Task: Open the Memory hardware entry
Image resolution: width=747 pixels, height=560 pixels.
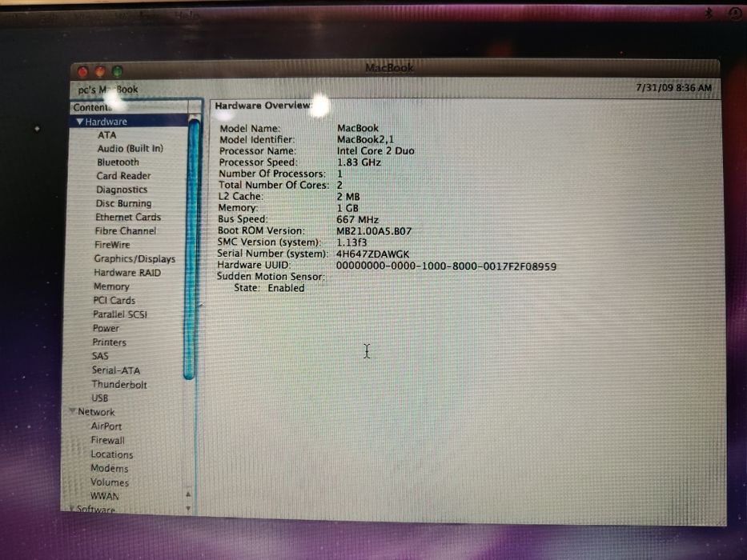Action: pyautogui.click(x=111, y=286)
